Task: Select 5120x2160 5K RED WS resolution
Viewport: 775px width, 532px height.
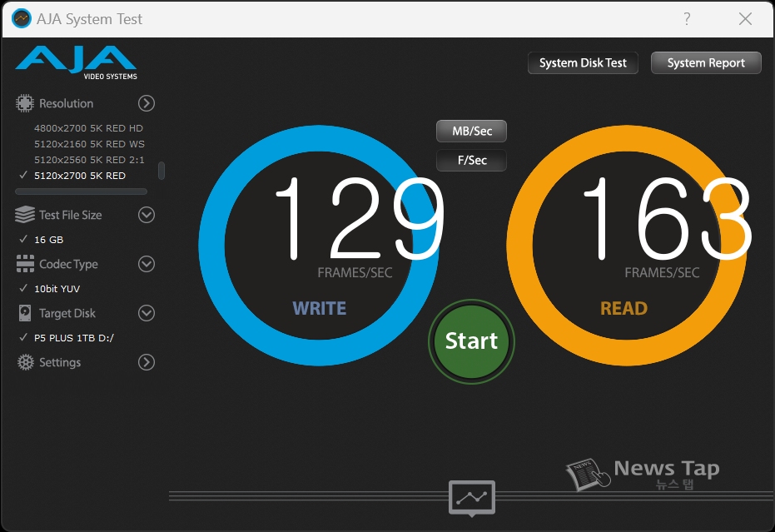Action: point(89,144)
